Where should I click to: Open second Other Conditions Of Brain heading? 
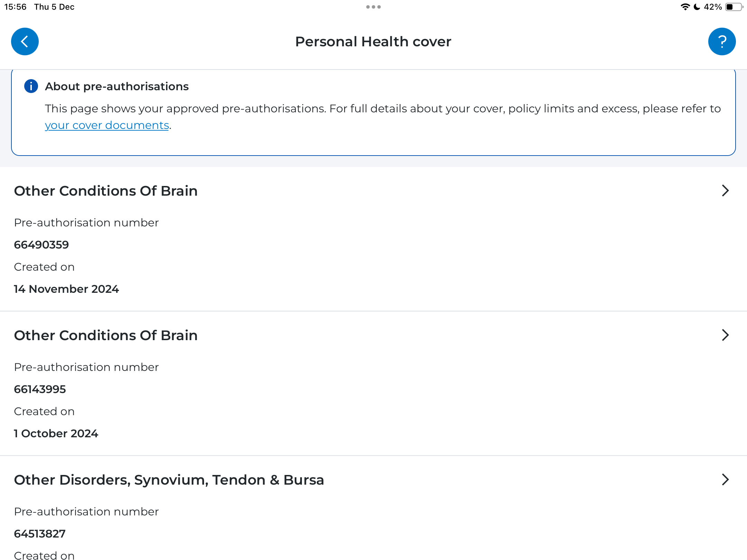click(106, 335)
